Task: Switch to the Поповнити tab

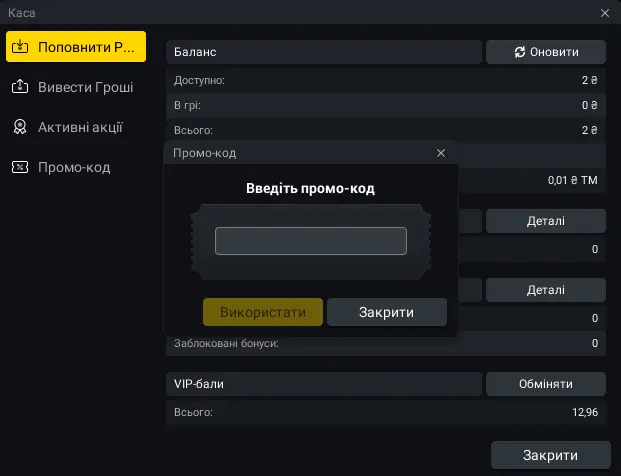Action: click(76, 47)
